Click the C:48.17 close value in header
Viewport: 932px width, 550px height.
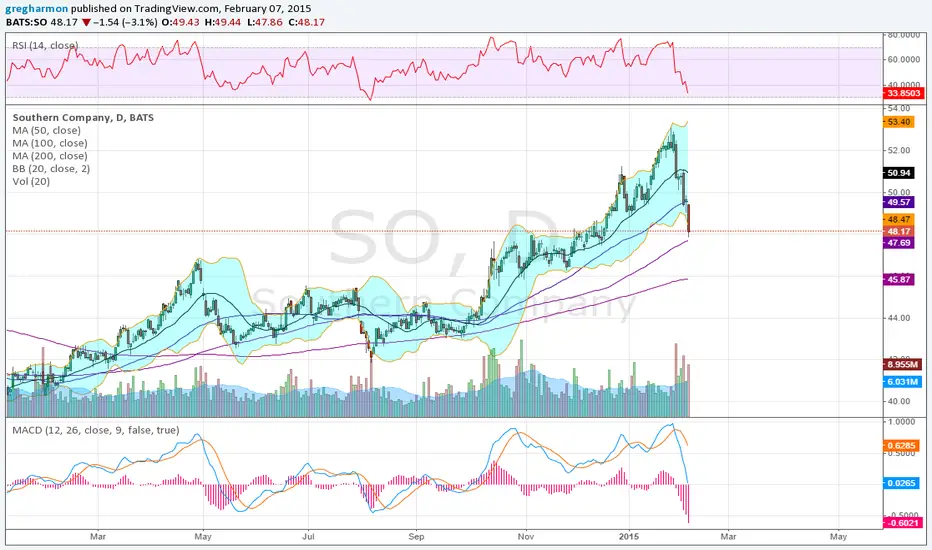tap(307, 23)
